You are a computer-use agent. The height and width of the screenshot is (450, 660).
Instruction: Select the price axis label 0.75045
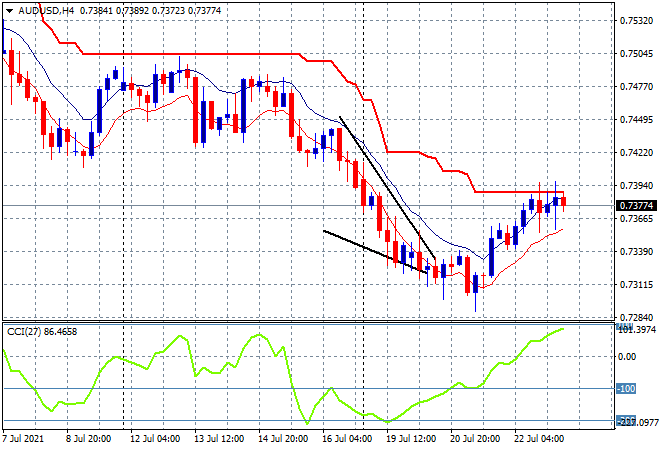(x=636, y=54)
